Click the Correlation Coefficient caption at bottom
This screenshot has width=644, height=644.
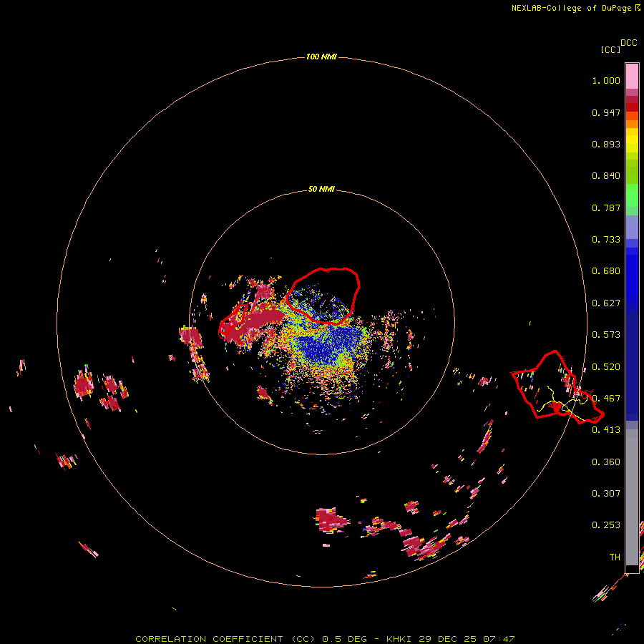pyautogui.click(x=325, y=639)
